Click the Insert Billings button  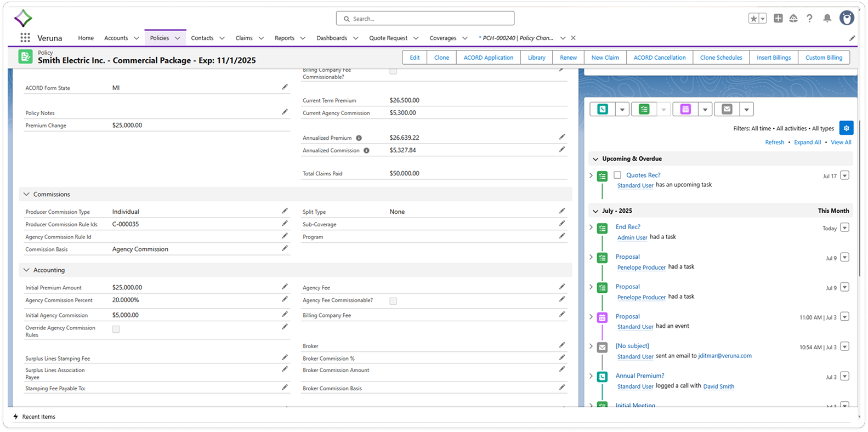pyautogui.click(x=774, y=58)
